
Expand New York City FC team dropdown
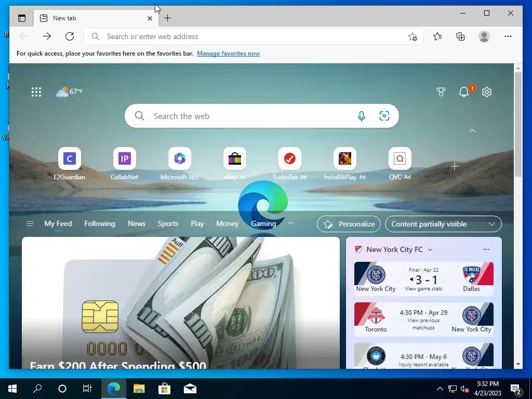tap(430, 250)
